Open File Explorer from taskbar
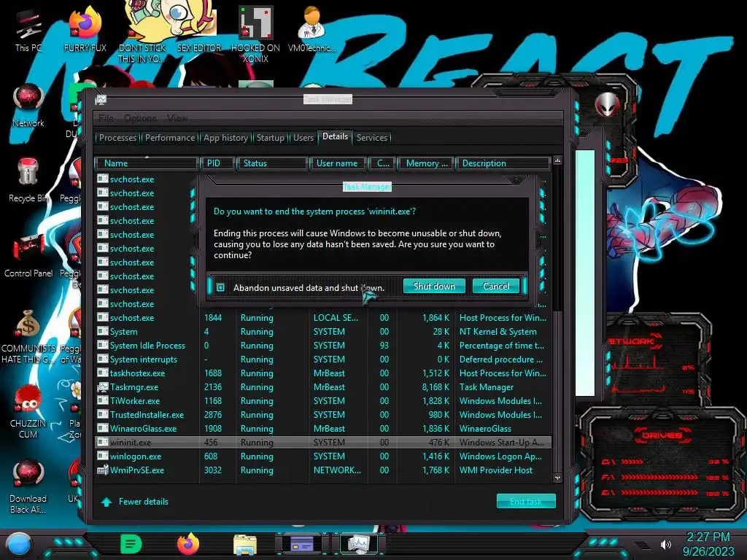 click(245, 545)
